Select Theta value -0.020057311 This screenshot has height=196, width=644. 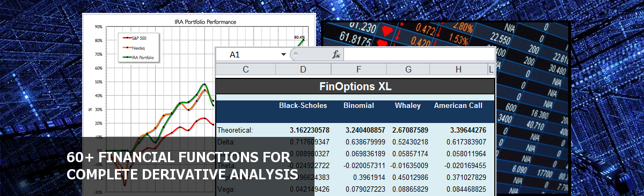pos(364,165)
